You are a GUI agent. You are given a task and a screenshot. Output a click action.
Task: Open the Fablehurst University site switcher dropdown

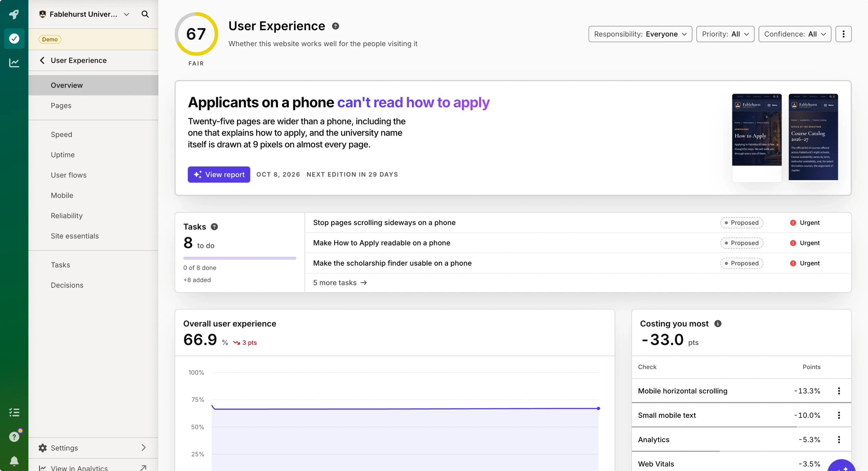click(85, 14)
